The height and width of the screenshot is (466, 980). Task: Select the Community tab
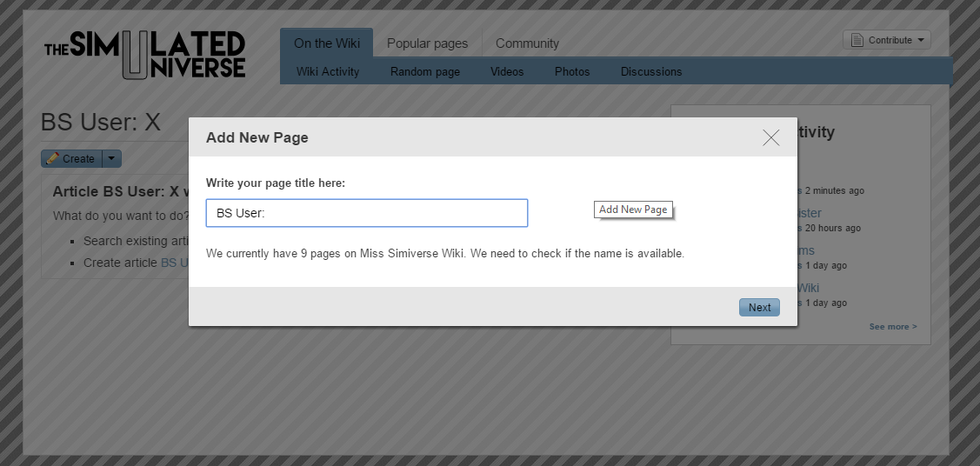click(527, 43)
